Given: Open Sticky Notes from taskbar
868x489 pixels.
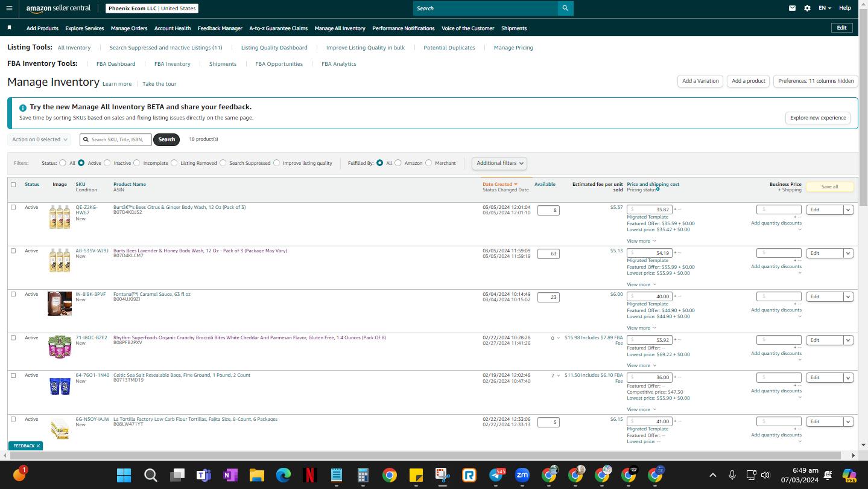Looking at the screenshot, I should coord(416,475).
